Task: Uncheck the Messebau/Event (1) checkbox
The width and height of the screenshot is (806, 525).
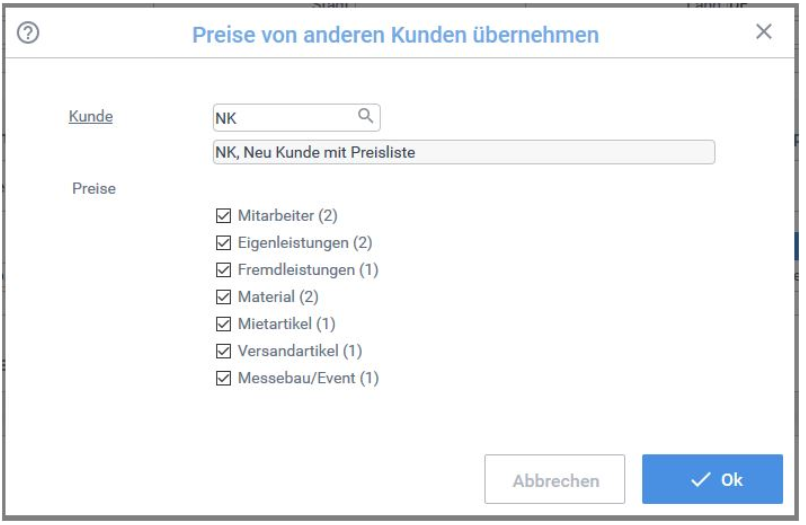Action: coord(223,378)
